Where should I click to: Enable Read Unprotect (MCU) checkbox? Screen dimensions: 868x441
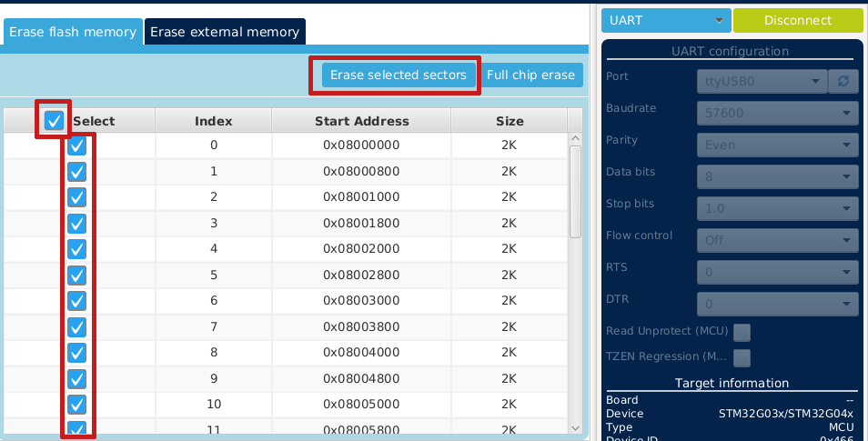(742, 332)
